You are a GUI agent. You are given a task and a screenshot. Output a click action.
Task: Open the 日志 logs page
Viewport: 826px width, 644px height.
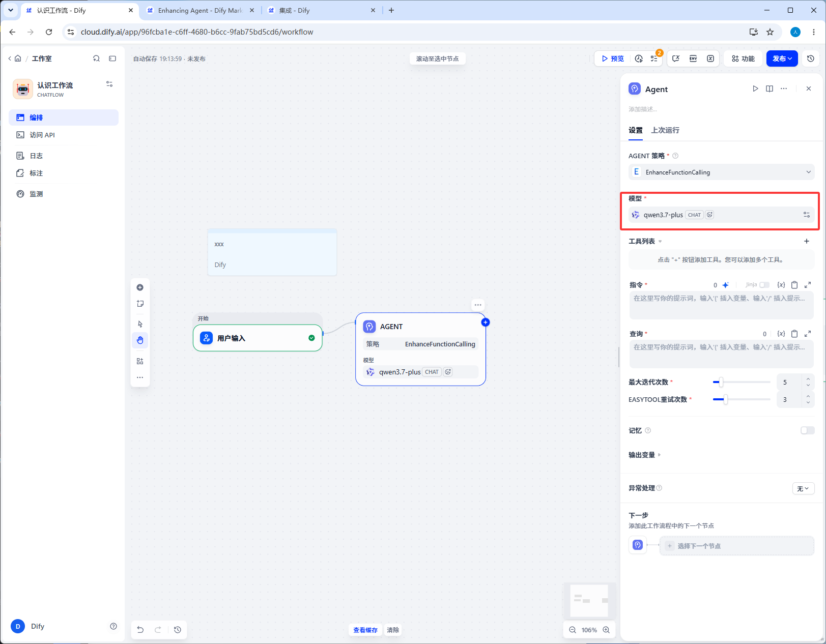point(64,156)
